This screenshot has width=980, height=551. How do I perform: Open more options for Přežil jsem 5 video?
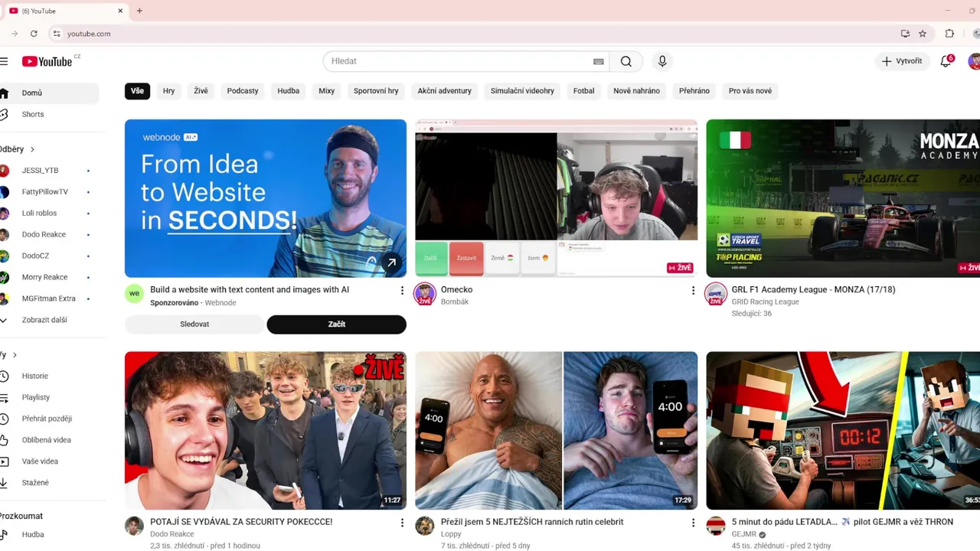[693, 523]
